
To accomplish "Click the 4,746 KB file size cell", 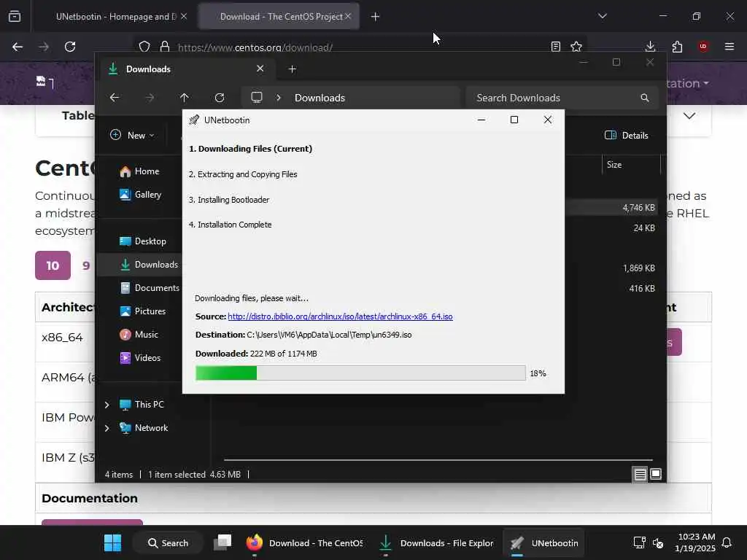I will [x=638, y=208].
